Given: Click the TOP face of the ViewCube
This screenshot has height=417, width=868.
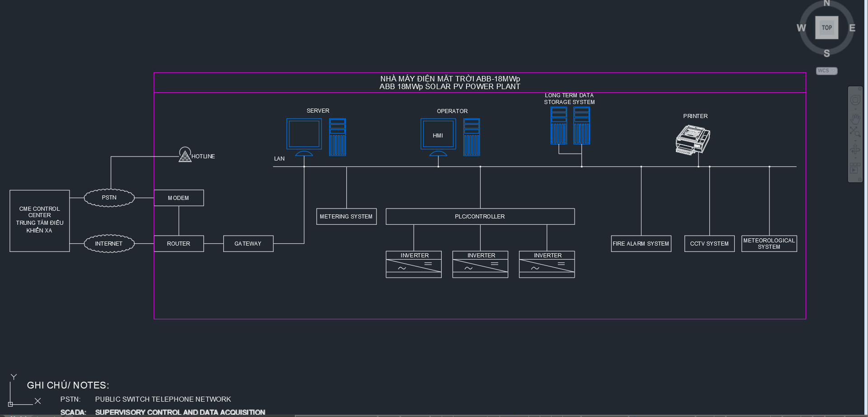Looking at the screenshot, I should tap(826, 28).
